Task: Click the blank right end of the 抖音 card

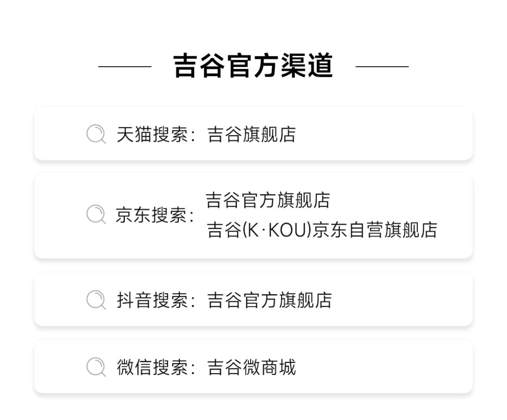Action: (422, 300)
